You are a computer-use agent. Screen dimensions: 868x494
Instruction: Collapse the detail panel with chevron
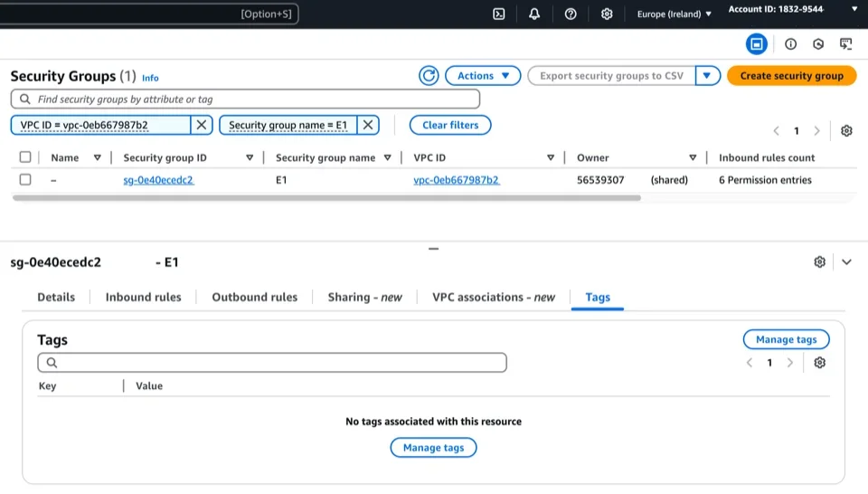pos(846,261)
